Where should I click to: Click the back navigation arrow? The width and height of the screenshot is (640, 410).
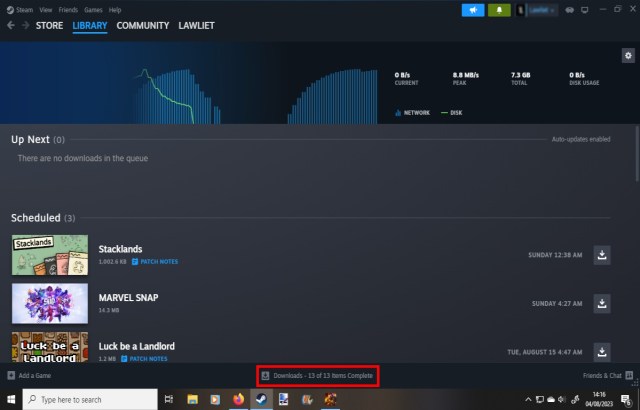pyautogui.click(x=11, y=25)
